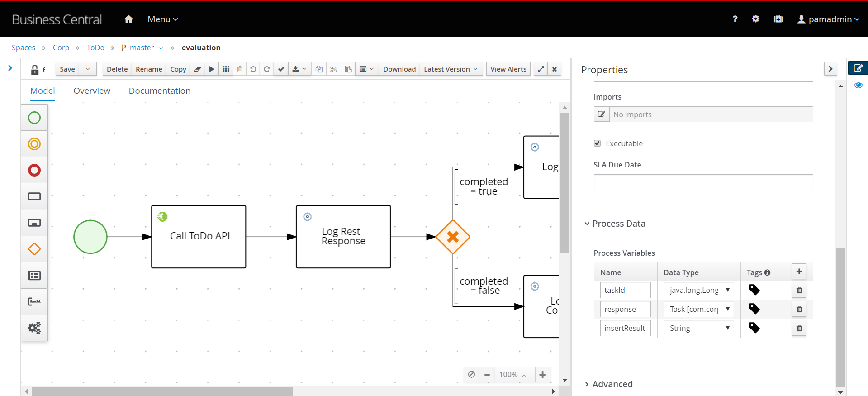This screenshot has height=396, width=868.
Task: Click the View Alerts button
Action: tap(508, 69)
